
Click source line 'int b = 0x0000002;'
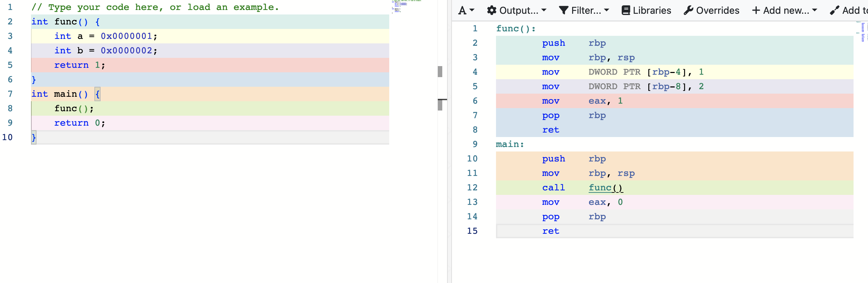(x=210, y=51)
